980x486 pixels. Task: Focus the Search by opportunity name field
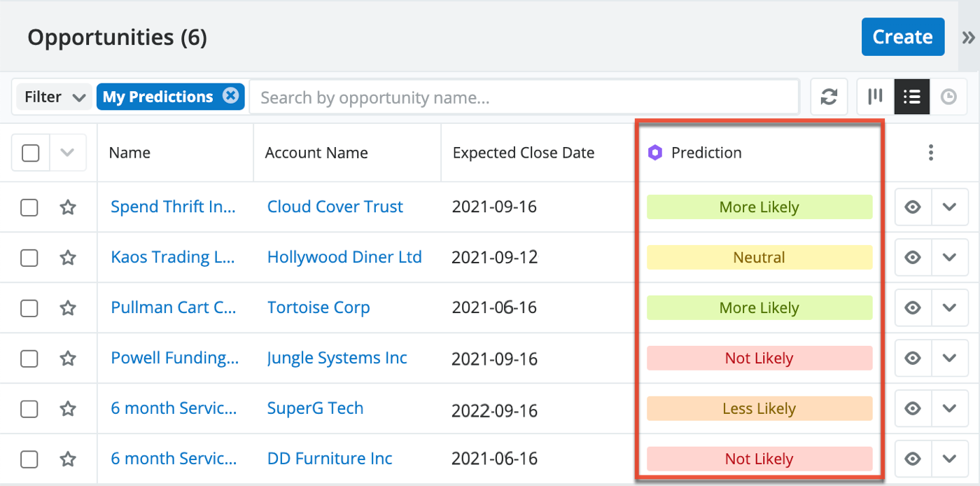click(x=524, y=97)
